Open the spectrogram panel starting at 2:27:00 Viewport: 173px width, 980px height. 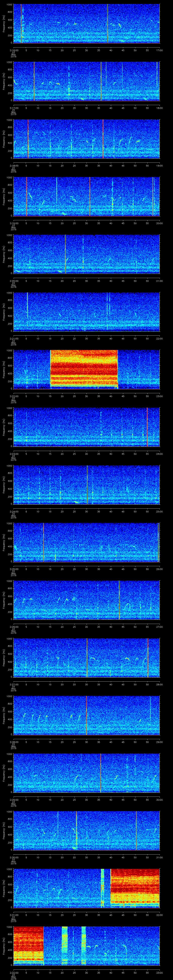87,657
